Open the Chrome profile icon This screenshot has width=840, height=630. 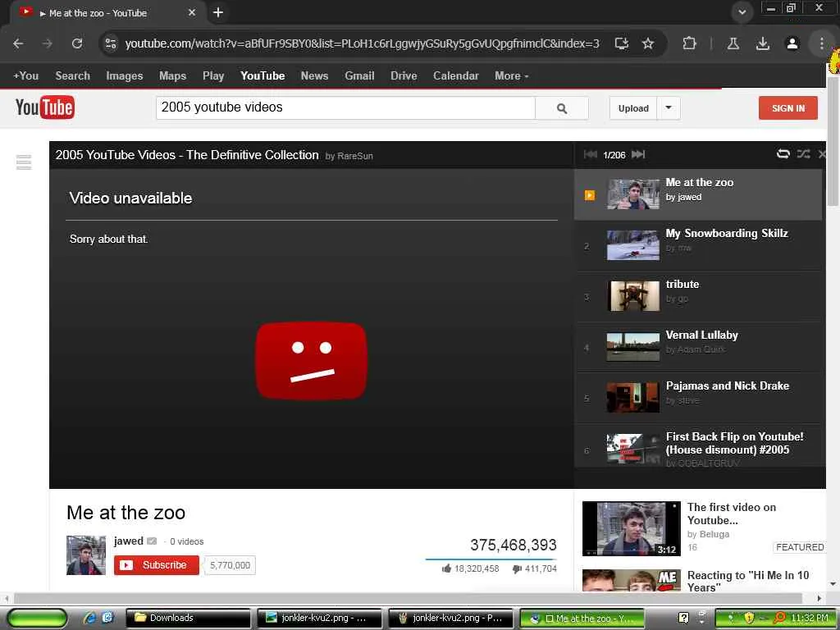click(x=792, y=43)
